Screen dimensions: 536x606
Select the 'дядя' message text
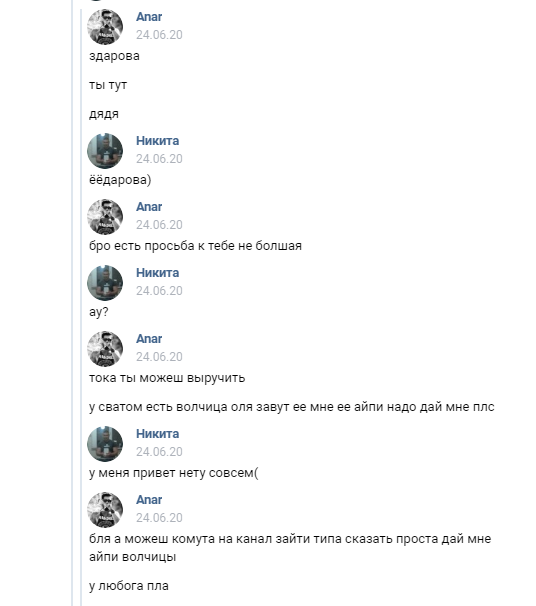[x=104, y=114]
